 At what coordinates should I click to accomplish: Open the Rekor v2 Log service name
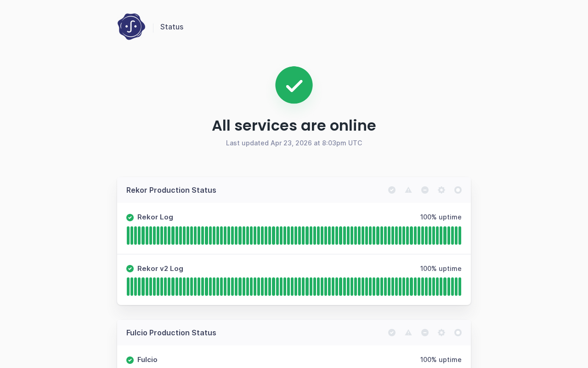[160, 269]
